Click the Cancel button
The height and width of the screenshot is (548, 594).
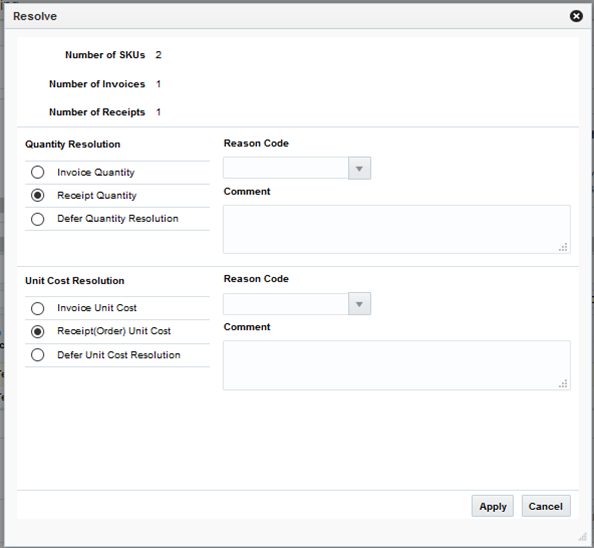click(546, 506)
